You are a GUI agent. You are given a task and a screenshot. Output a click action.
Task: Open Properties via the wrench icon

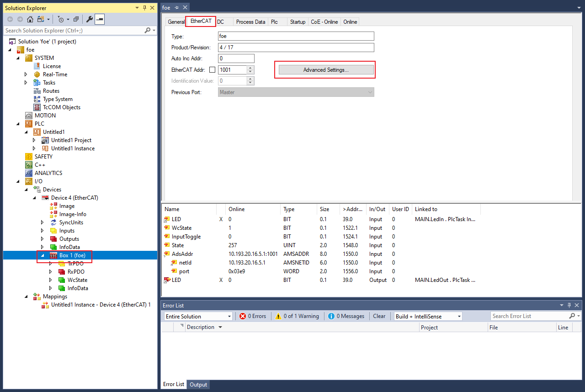[x=90, y=19]
